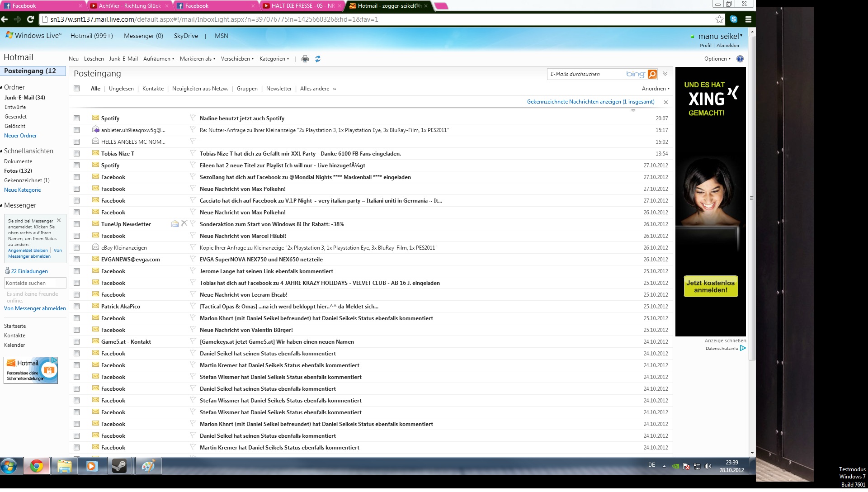Viewport: 868px width, 492px height.
Task: Expand the Kategorien dropdown
Action: tap(274, 59)
